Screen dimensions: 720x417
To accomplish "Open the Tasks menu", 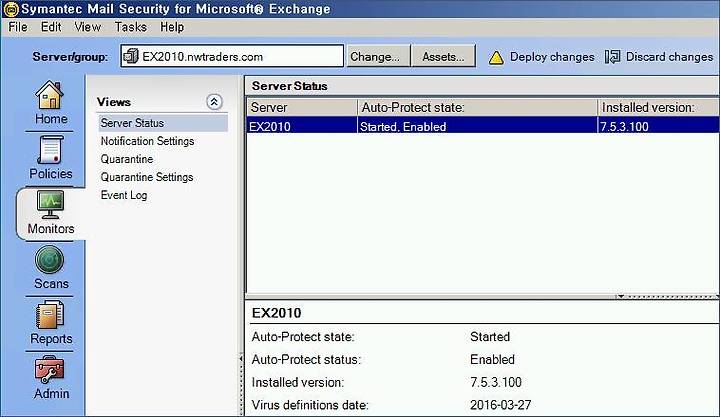I will 131,27.
